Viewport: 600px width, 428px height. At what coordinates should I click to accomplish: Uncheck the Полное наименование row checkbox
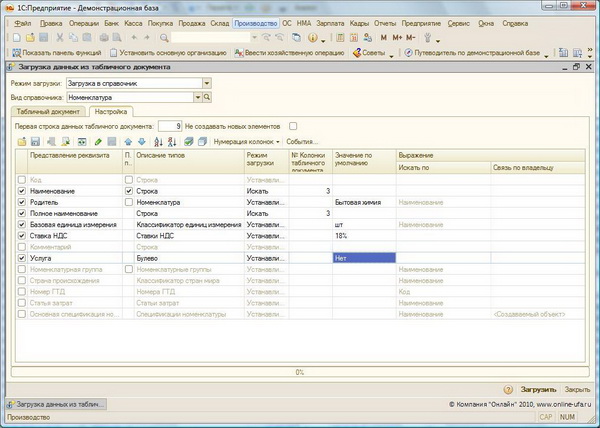click(x=22, y=213)
